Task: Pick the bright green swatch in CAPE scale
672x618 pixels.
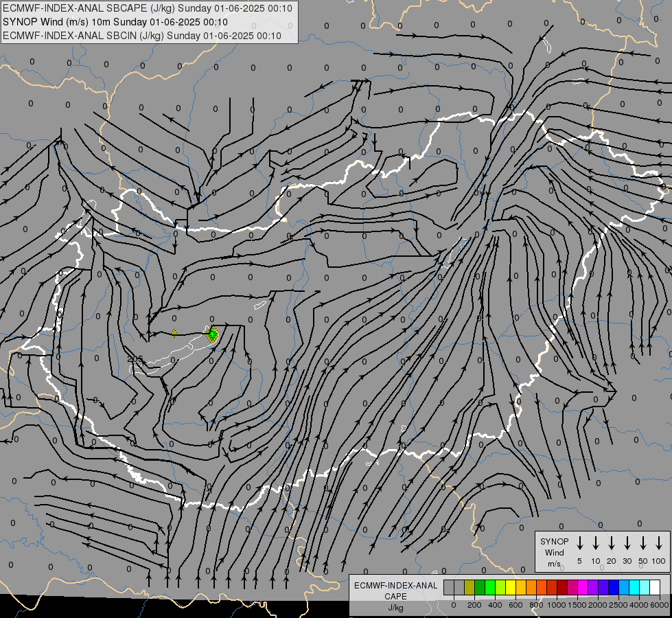Action: pyautogui.click(x=490, y=587)
